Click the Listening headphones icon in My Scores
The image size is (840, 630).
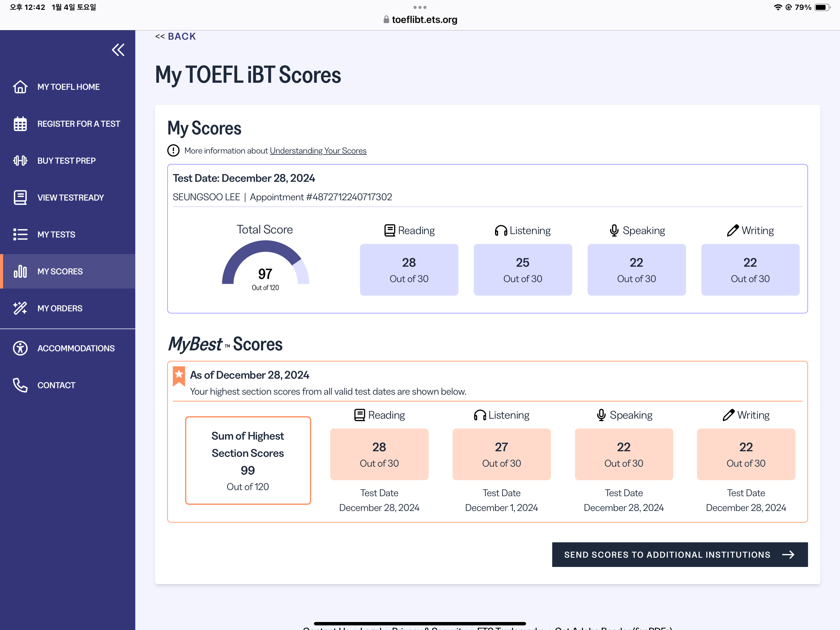(501, 230)
